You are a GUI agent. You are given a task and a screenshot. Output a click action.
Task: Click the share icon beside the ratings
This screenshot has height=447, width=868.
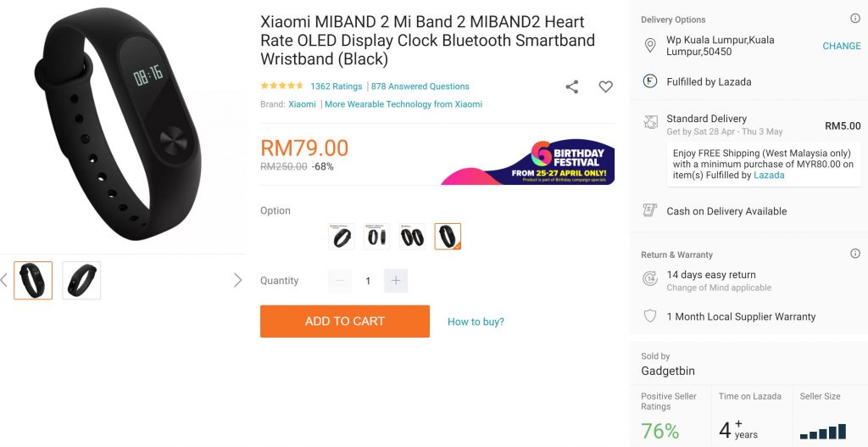[x=572, y=87]
